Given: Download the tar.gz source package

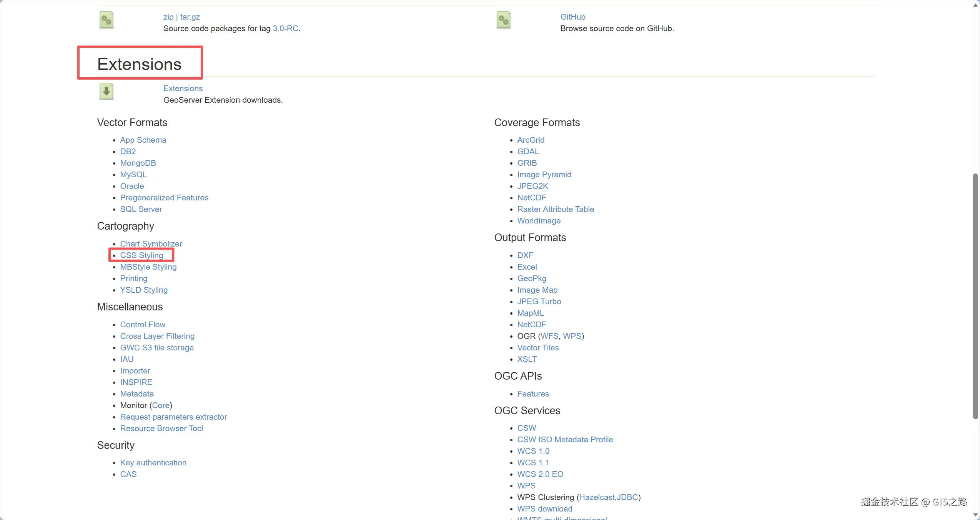Looking at the screenshot, I should 190,17.
